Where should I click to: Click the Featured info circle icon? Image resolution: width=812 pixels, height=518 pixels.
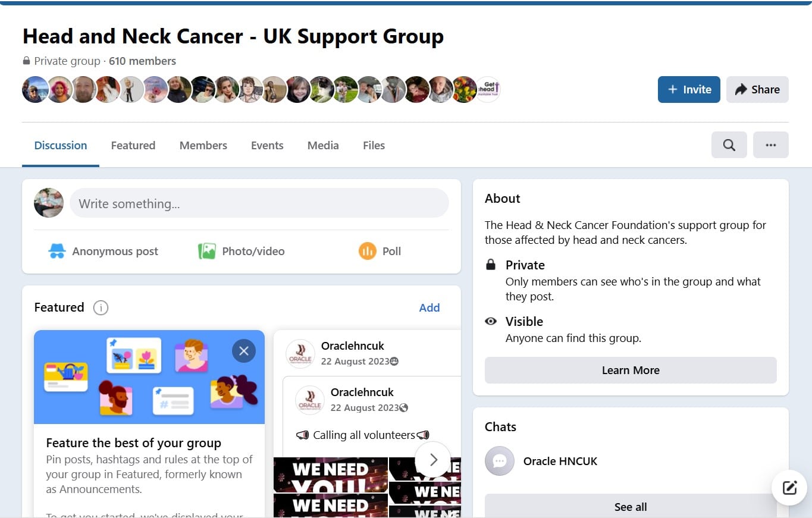tap(101, 307)
